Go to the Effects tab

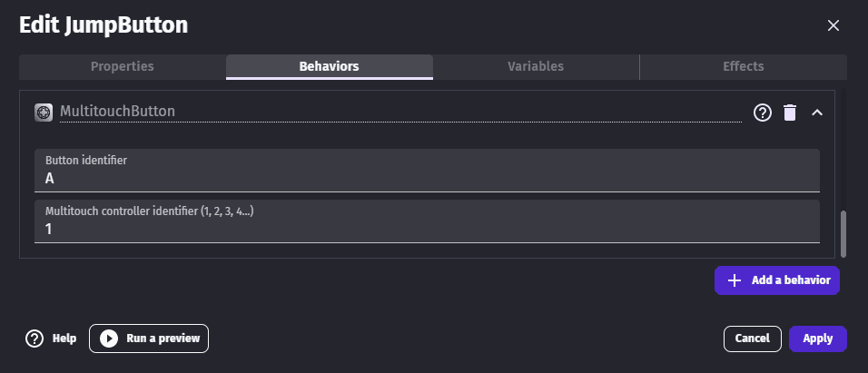pos(743,66)
